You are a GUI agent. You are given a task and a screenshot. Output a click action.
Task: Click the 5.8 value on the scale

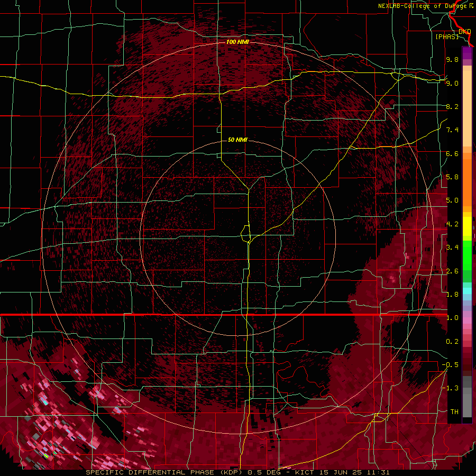click(452, 177)
